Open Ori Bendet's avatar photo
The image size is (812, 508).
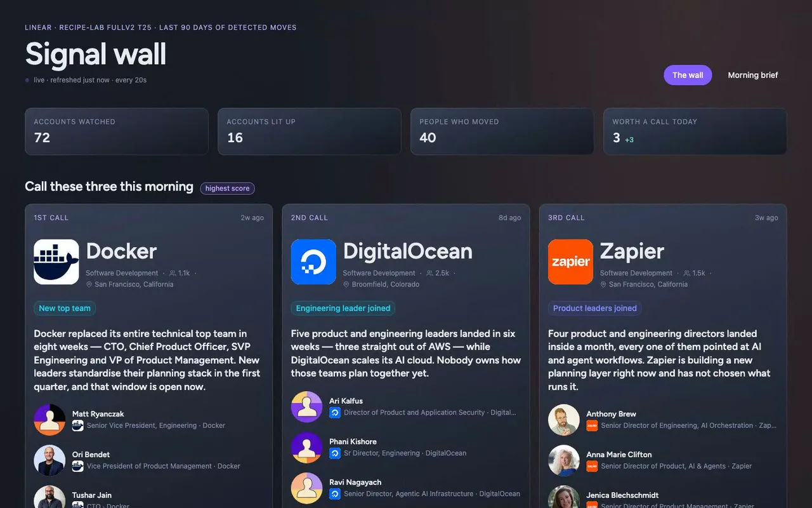49,460
